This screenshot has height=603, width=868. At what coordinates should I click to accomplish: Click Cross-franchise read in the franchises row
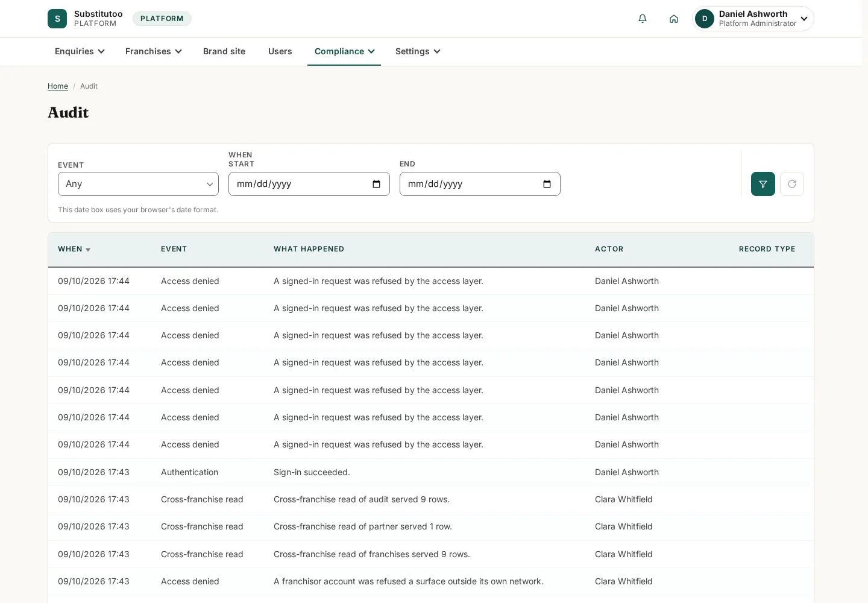tap(202, 554)
